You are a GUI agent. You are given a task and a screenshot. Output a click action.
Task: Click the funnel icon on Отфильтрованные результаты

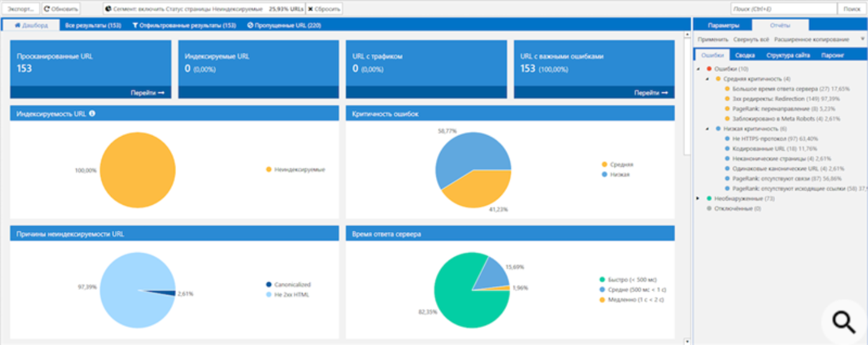click(135, 25)
